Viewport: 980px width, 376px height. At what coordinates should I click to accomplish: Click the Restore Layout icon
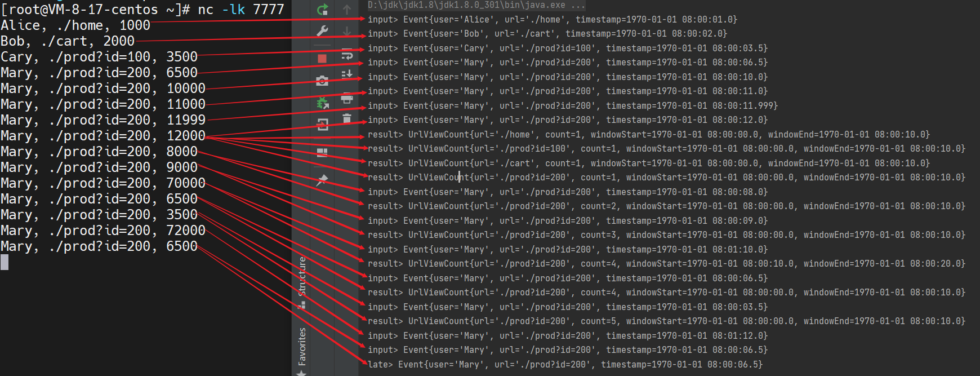(322, 152)
